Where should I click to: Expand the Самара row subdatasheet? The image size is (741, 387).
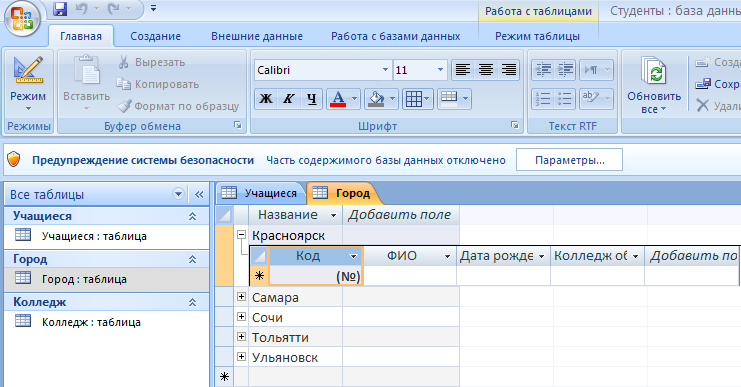tap(241, 297)
